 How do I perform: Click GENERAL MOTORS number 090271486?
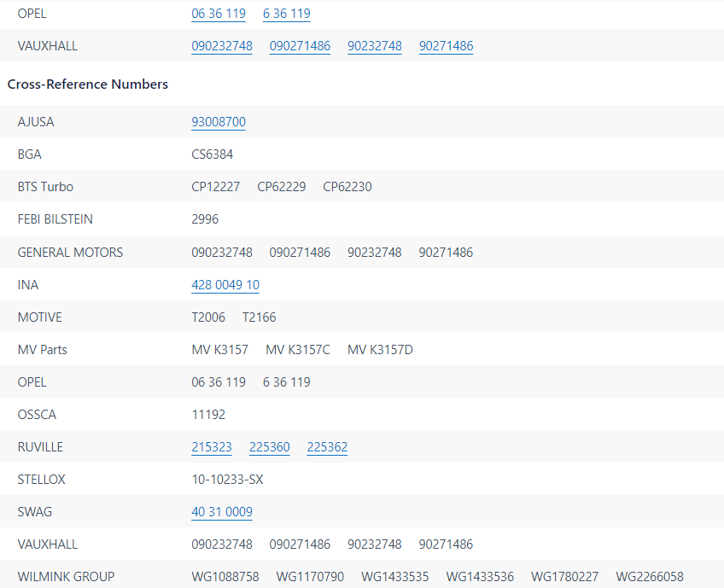301,253
